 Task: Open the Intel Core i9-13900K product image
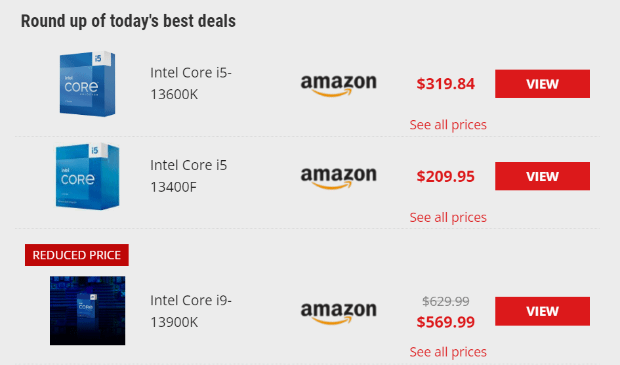[87, 310]
